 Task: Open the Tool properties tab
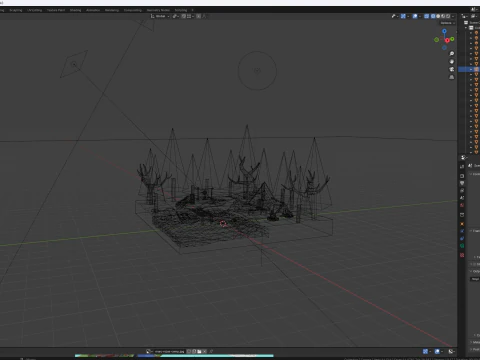point(462,166)
